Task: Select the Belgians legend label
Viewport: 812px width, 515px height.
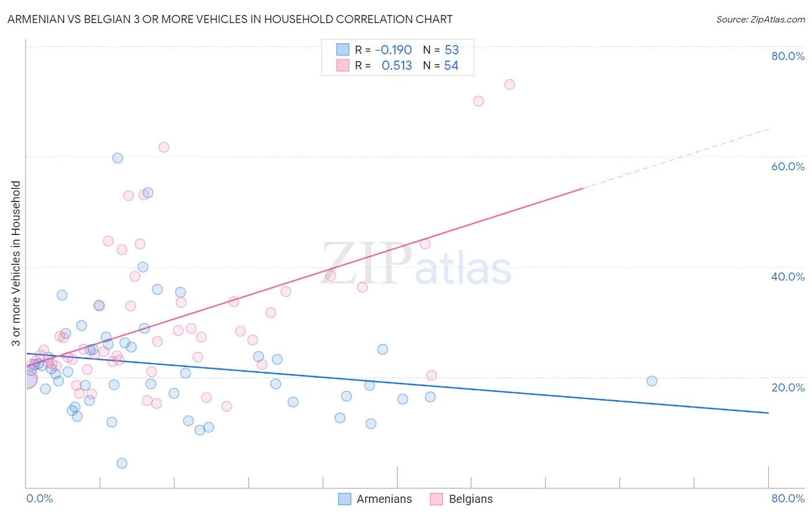Action: pyautogui.click(x=471, y=499)
